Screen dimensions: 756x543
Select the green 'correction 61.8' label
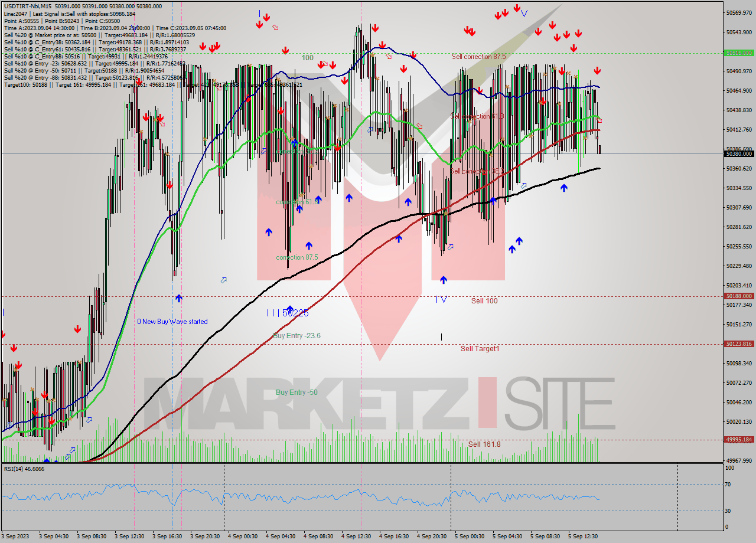point(297,202)
